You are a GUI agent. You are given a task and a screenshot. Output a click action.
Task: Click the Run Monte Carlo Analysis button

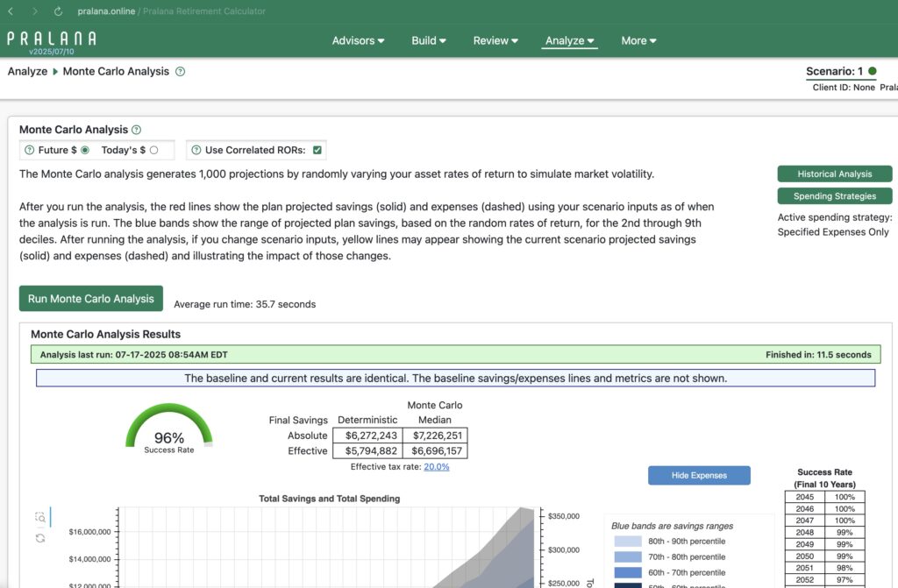pos(91,298)
